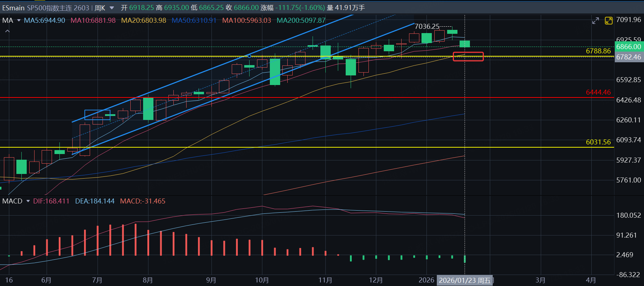The width and height of the screenshot is (644, 286).
Task: Click the SP500指数主连 2603 contract name
Action: 58,8
